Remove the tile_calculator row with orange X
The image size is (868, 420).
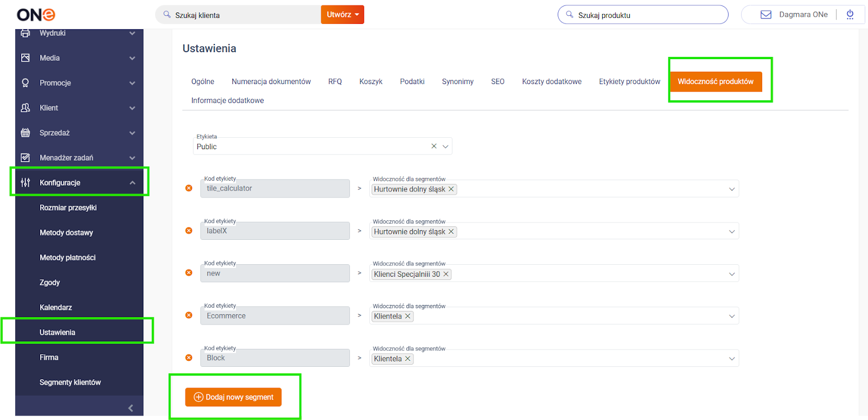[x=189, y=188]
